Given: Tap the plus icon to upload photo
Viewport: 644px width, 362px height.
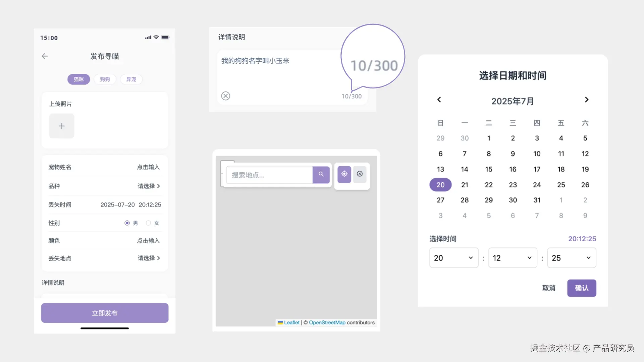Looking at the screenshot, I should (x=62, y=126).
